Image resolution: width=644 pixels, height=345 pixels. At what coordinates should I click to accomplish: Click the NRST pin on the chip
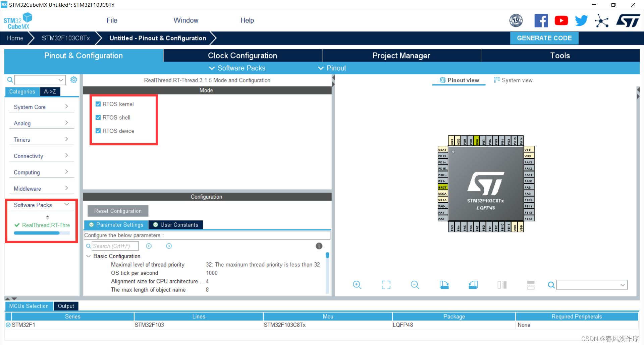tap(443, 188)
